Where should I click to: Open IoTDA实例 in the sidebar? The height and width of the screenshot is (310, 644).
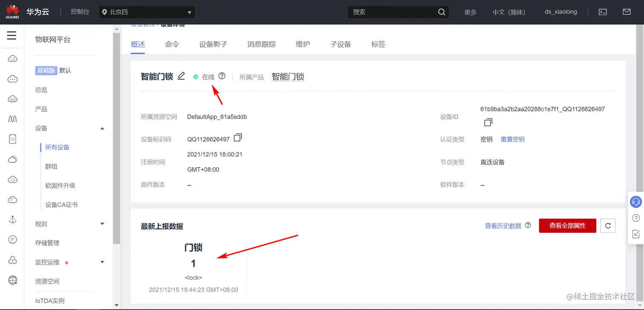pos(50,301)
